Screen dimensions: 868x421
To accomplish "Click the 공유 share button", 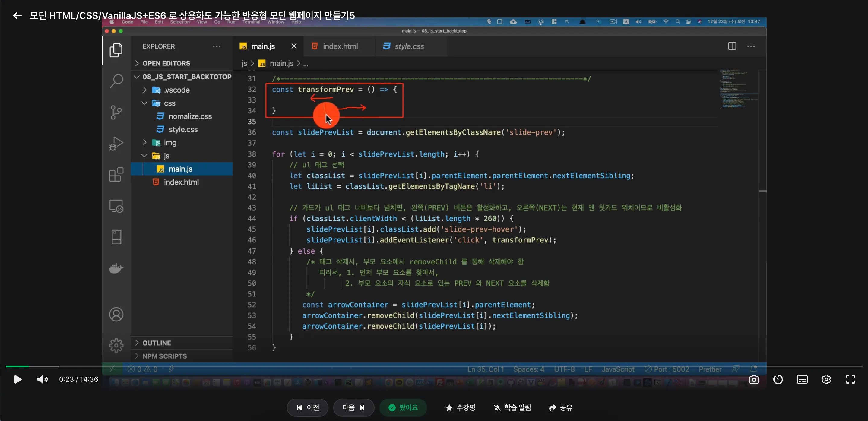I will pyautogui.click(x=561, y=408).
